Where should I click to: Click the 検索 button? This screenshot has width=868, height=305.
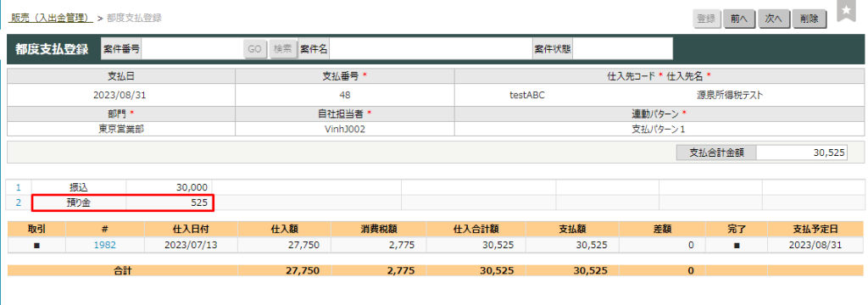click(283, 48)
